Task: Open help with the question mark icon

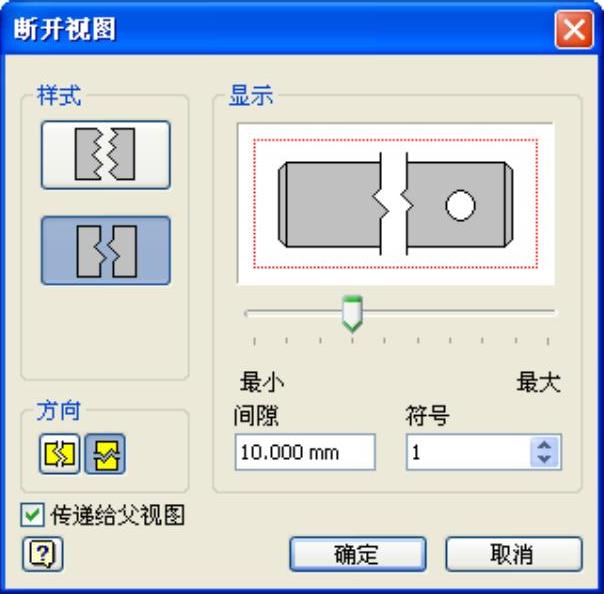Action: [42, 554]
